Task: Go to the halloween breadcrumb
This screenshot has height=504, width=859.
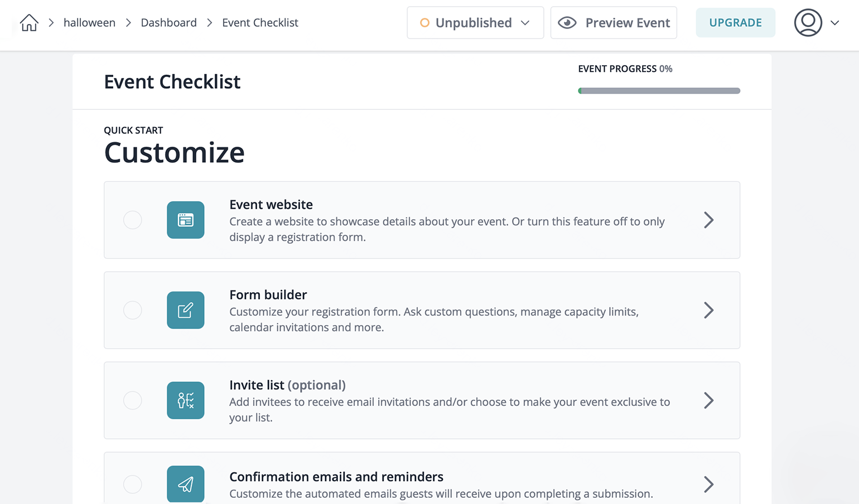Action: coord(89,23)
